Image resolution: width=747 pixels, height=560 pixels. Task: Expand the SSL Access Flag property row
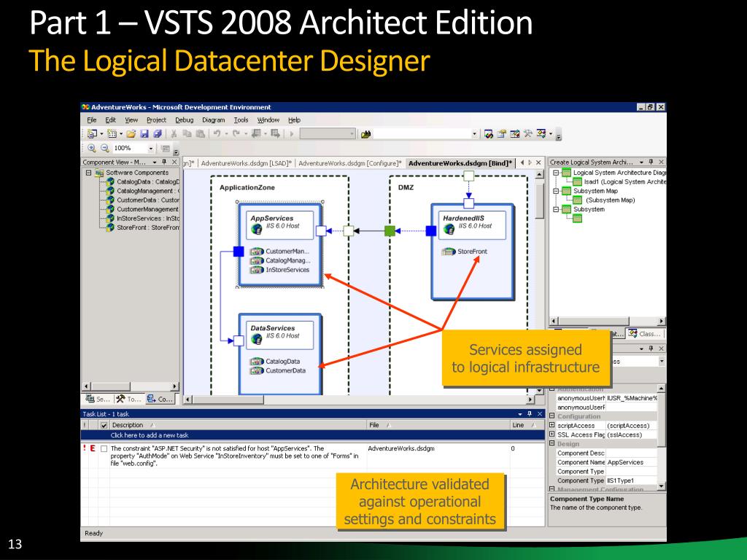click(552, 435)
